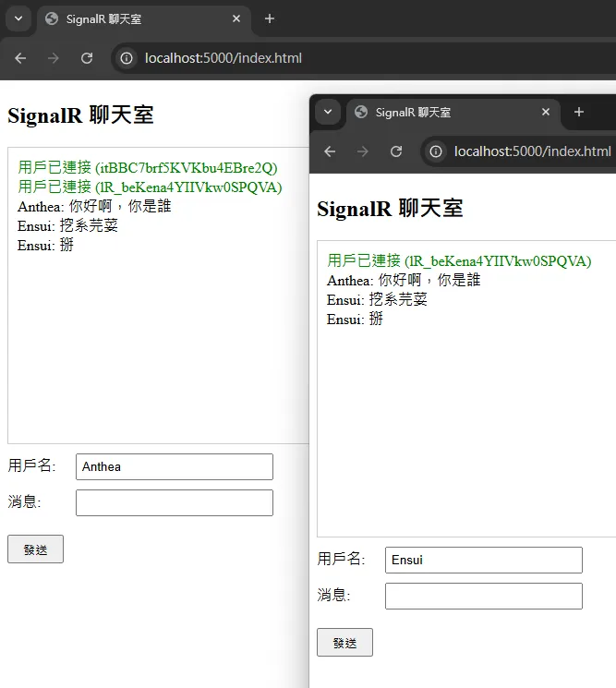
Task: Focus the 用戶名 field containing Anthea
Action: coord(175,467)
